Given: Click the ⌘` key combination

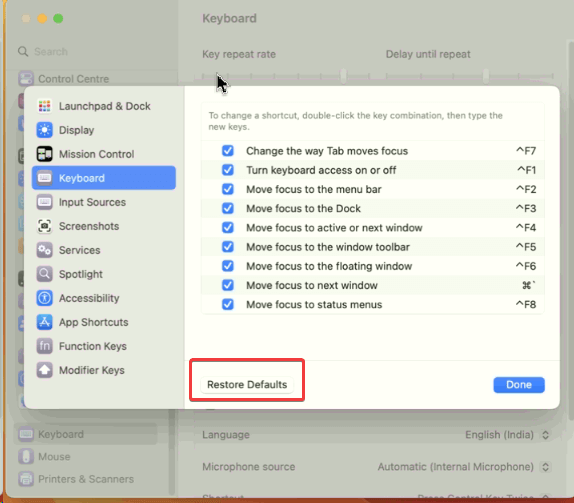Looking at the screenshot, I should tap(529, 285).
